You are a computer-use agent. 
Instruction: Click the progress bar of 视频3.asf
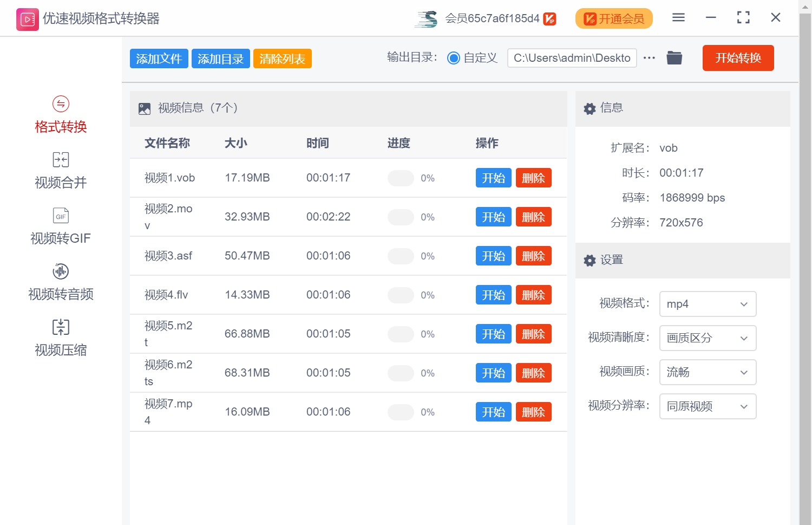pos(401,256)
